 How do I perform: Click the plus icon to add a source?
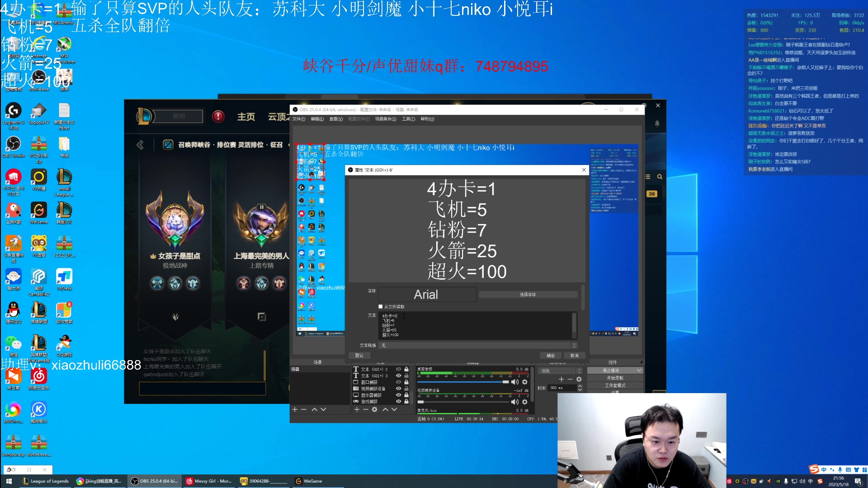357,409
